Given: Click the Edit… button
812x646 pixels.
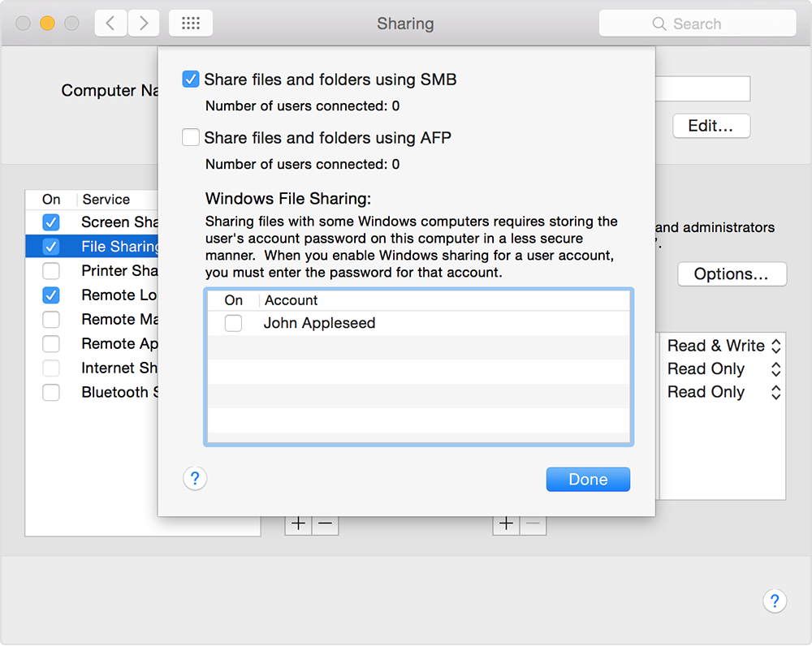Looking at the screenshot, I should [711, 126].
